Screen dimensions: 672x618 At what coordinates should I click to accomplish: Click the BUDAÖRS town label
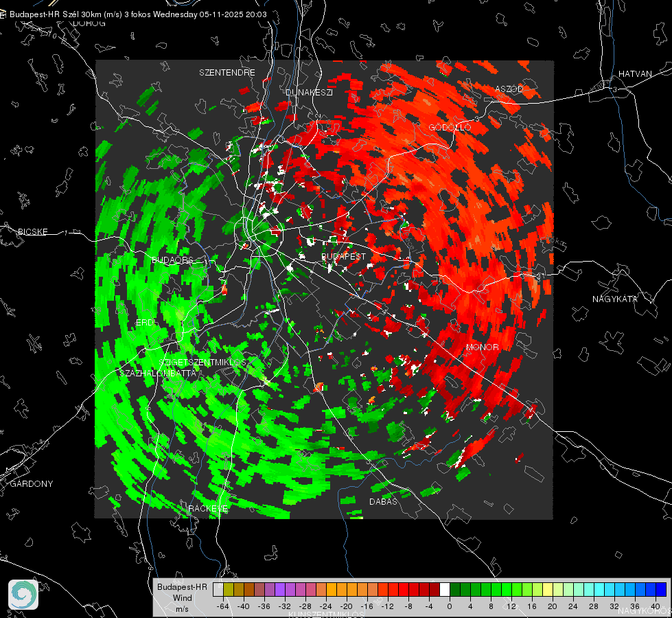pyautogui.click(x=172, y=260)
